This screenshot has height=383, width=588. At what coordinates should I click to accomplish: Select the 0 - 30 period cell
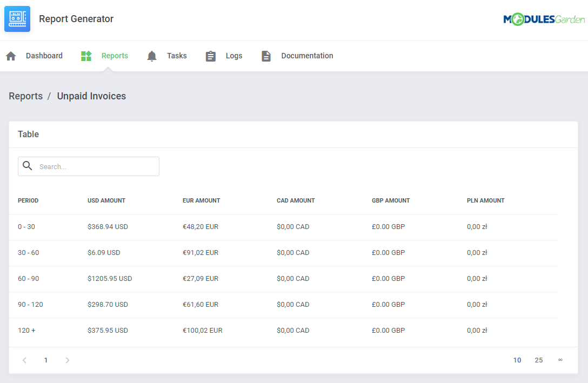[26, 227]
